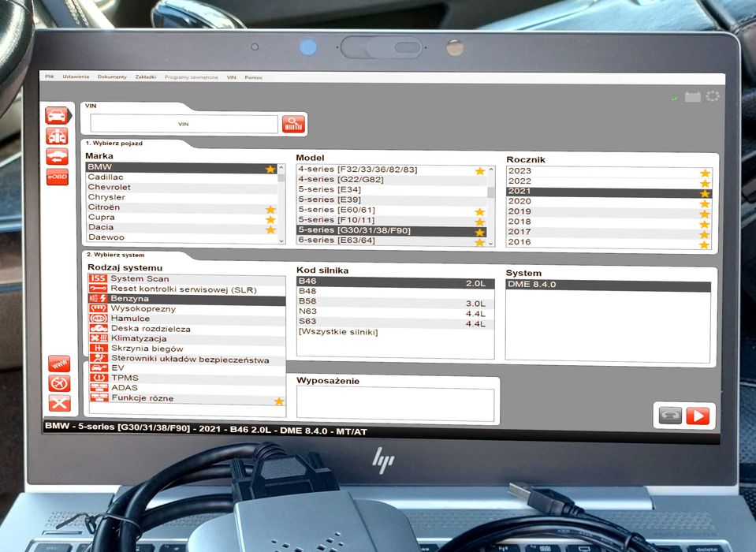Image resolution: width=756 pixels, height=552 pixels.
Task: Toggle star for 5-series [F10/11]
Action: pyautogui.click(x=479, y=222)
